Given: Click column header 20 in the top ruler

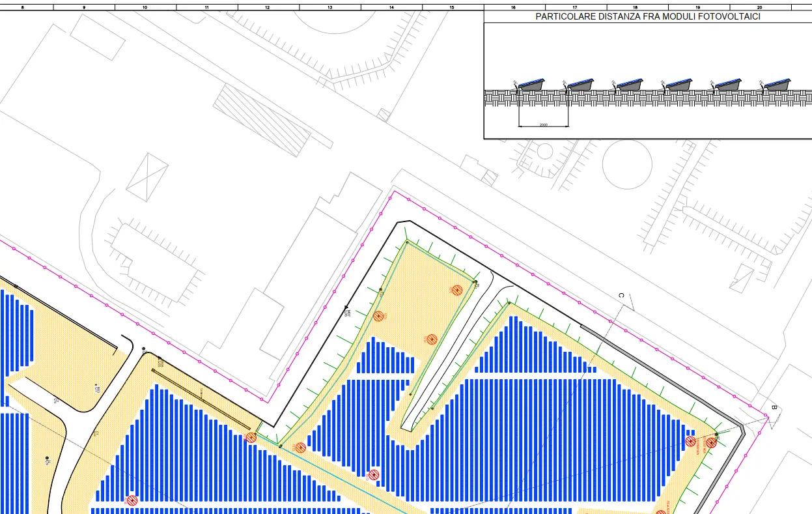Looking at the screenshot, I should click(x=760, y=7).
